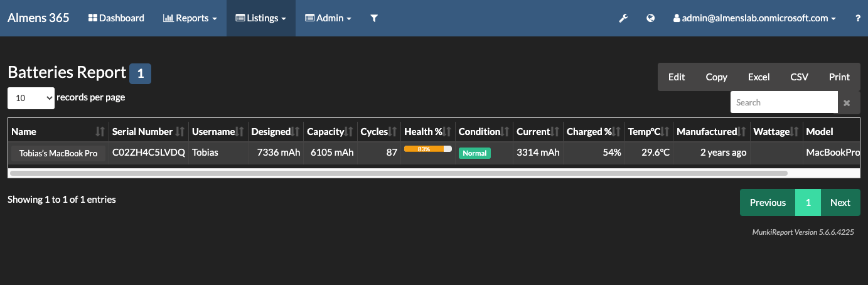Sort table by Cycles column arrows
The height and width of the screenshot is (285, 868).
click(394, 132)
